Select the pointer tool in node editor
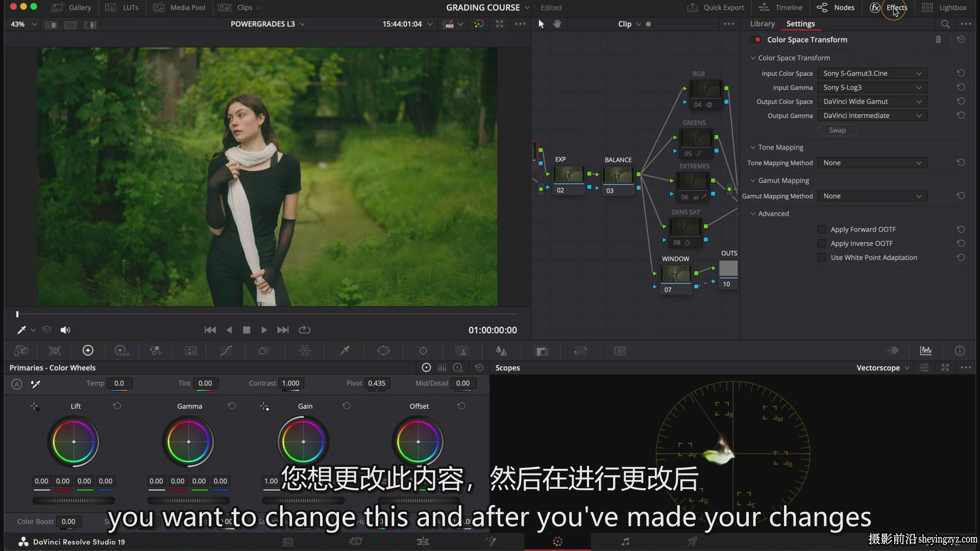 [541, 24]
